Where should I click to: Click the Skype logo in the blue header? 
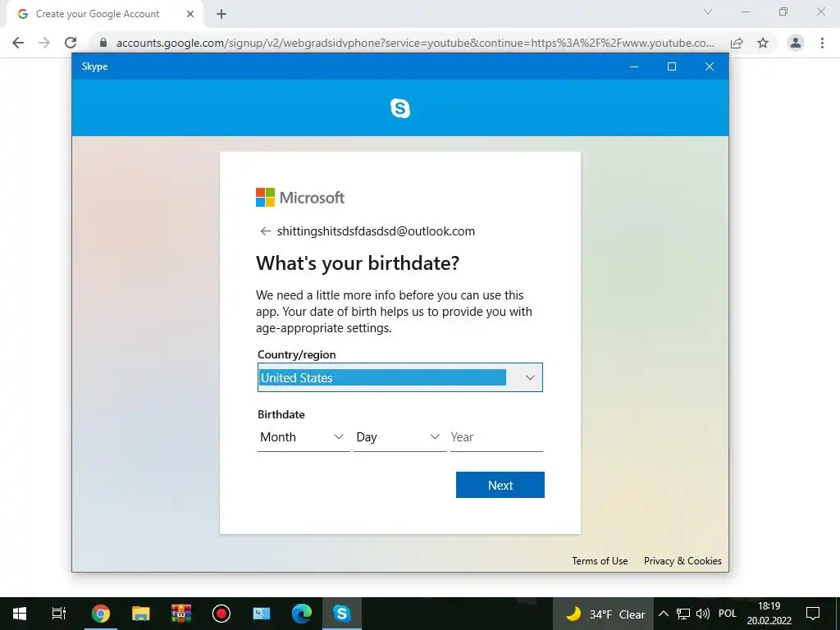pos(400,108)
